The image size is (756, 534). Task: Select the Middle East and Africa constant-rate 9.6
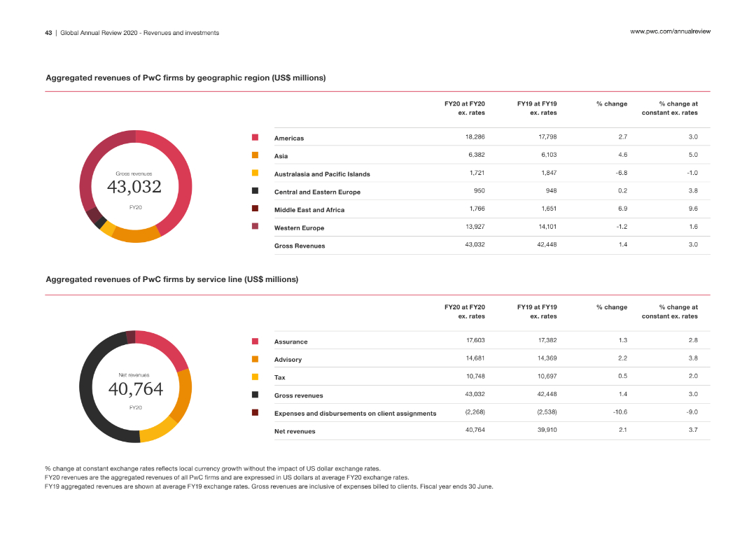[693, 209]
